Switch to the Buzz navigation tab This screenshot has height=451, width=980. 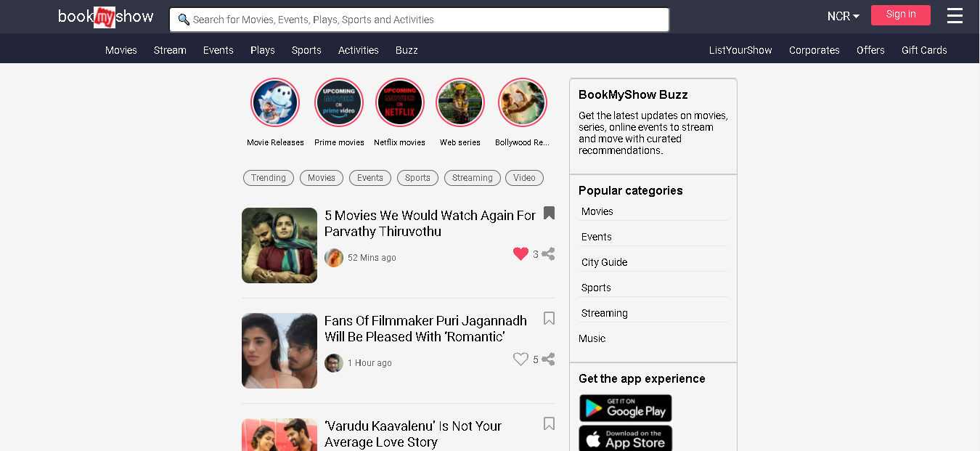tap(407, 50)
